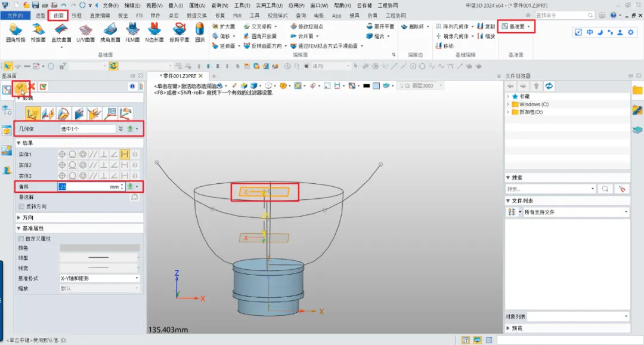Toggle the 自定义属性 checkbox

22,239
